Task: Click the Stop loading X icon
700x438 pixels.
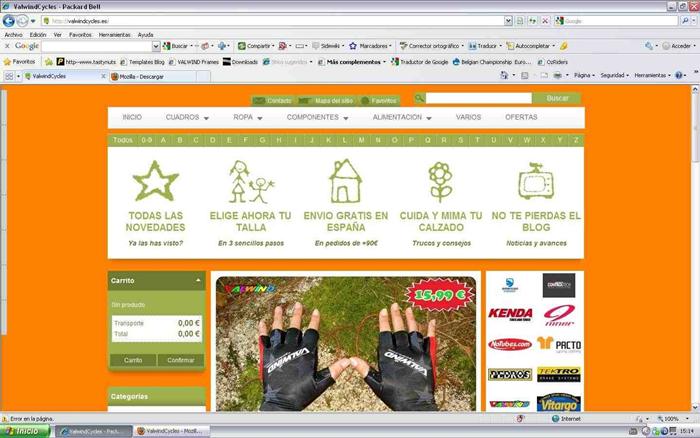Action: pyautogui.click(x=545, y=21)
